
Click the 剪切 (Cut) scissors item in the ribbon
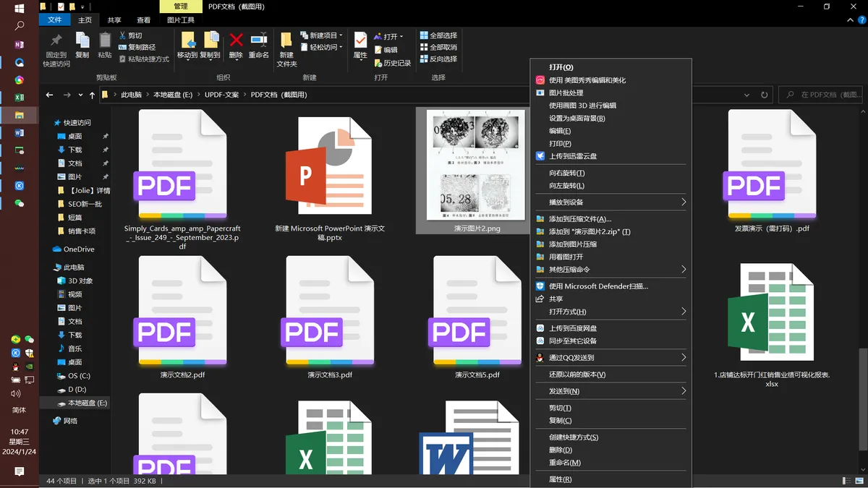tap(130, 35)
